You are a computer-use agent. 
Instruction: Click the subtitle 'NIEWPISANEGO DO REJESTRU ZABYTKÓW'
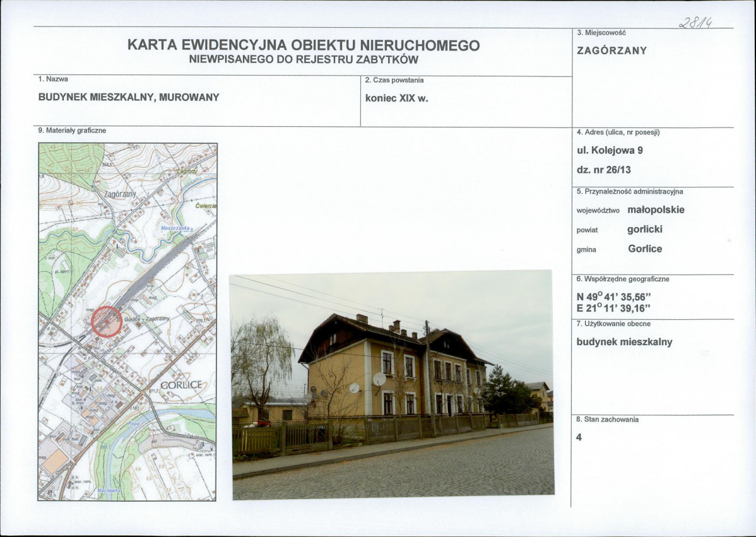coord(304,60)
